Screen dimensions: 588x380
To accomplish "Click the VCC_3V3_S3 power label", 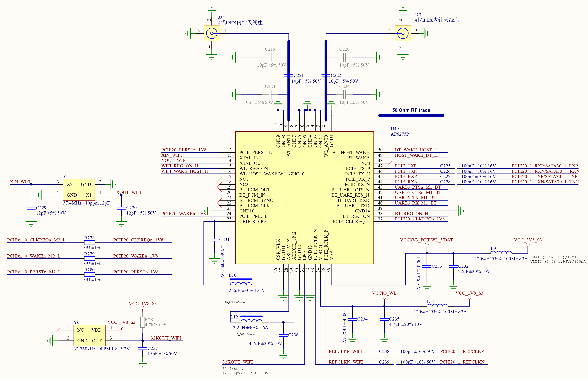I will [527, 240].
